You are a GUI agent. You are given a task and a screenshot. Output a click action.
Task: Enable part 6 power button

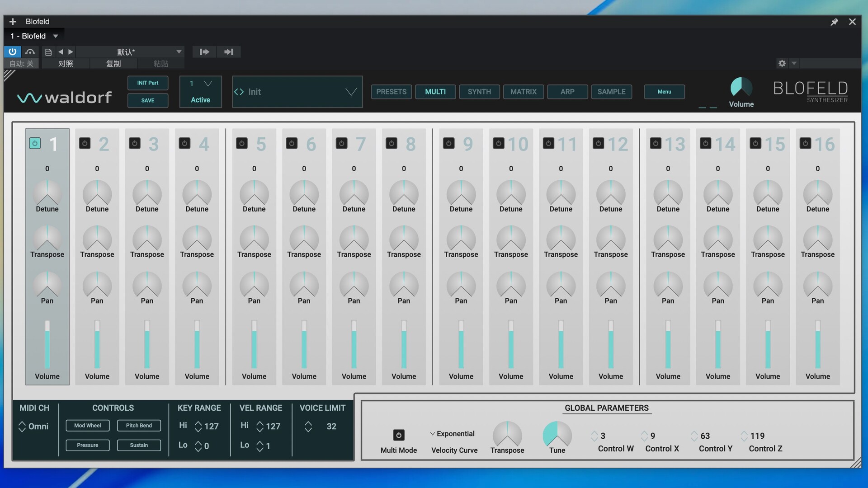(x=292, y=143)
